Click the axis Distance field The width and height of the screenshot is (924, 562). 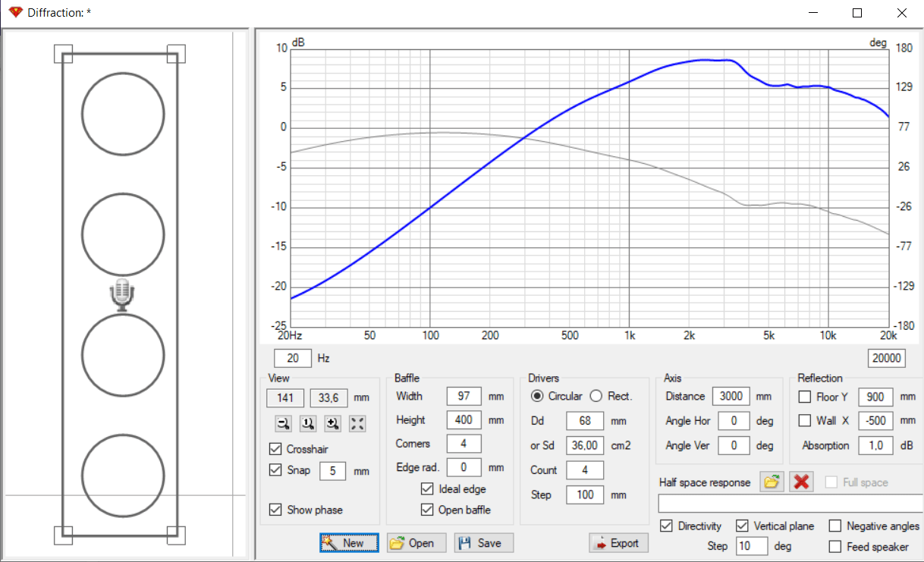pos(731,396)
